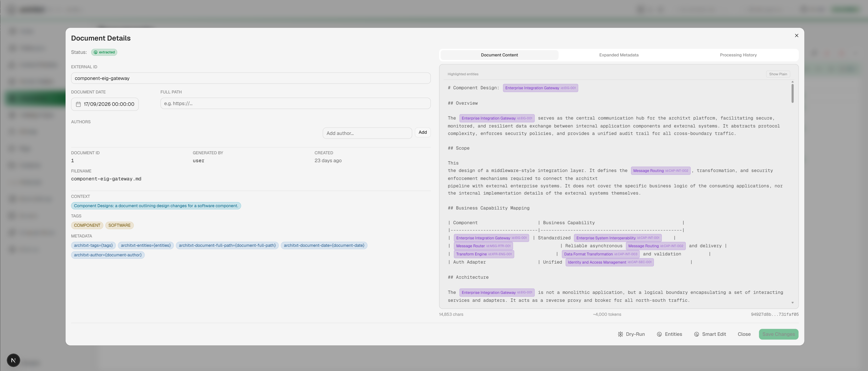This screenshot has width=868, height=371.
Task: Select the COMPONENT tag
Action: click(x=87, y=225)
